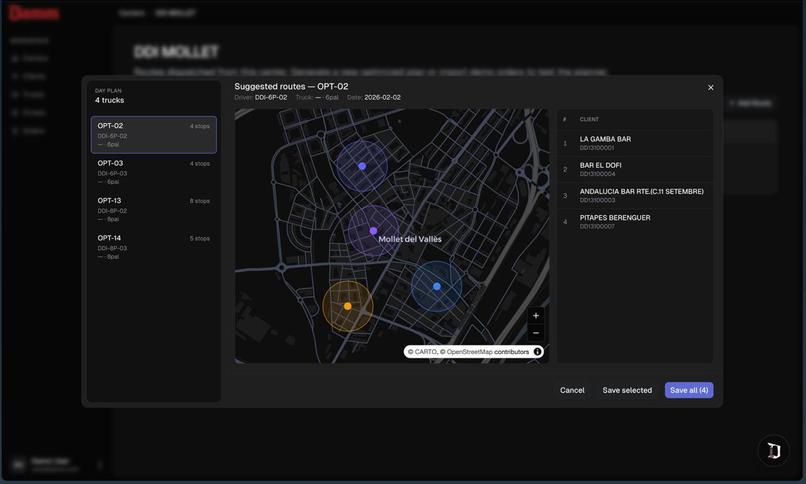Click the blue stop marker near bottom right
This screenshot has width=806, height=484.
click(436, 286)
